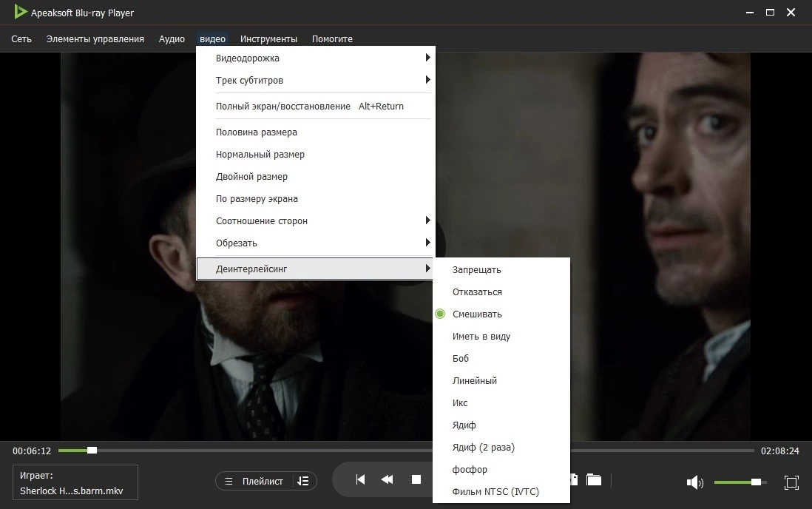The height and width of the screenshot is (509, 812).
Task: Close the open видео menu
Action: click(212, 39)
